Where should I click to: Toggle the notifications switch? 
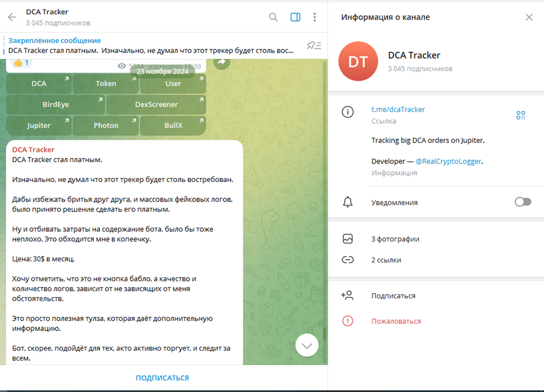click(523, 202)
